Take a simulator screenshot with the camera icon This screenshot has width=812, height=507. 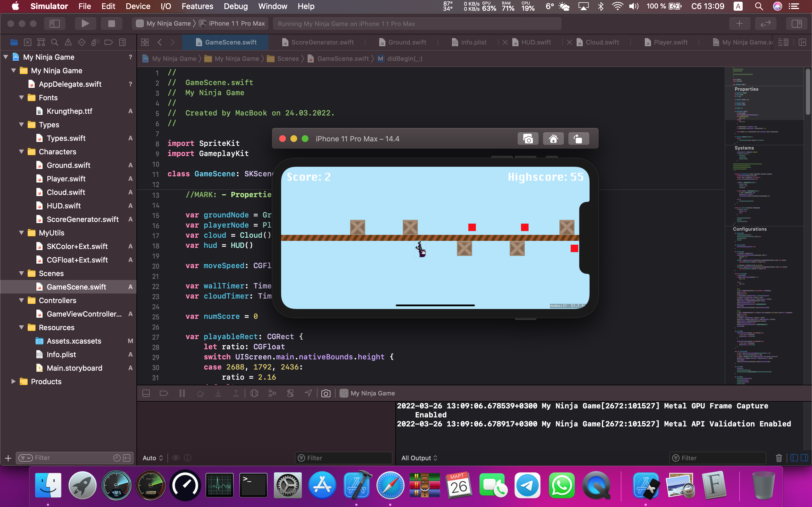(x=528, y=139)
